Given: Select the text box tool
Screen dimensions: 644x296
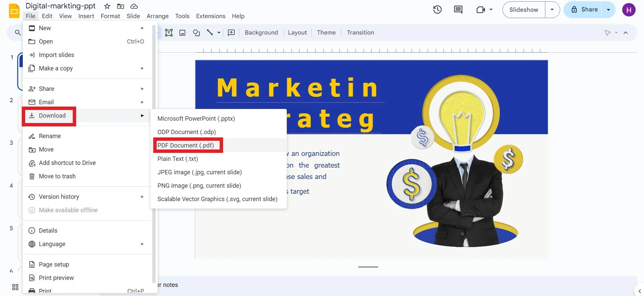Looking at the screenshot, I should click(x=169, y=33).
